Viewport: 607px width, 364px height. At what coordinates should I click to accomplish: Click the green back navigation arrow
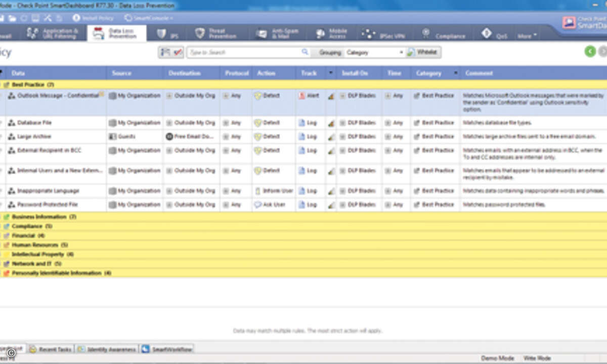[590, 52]
